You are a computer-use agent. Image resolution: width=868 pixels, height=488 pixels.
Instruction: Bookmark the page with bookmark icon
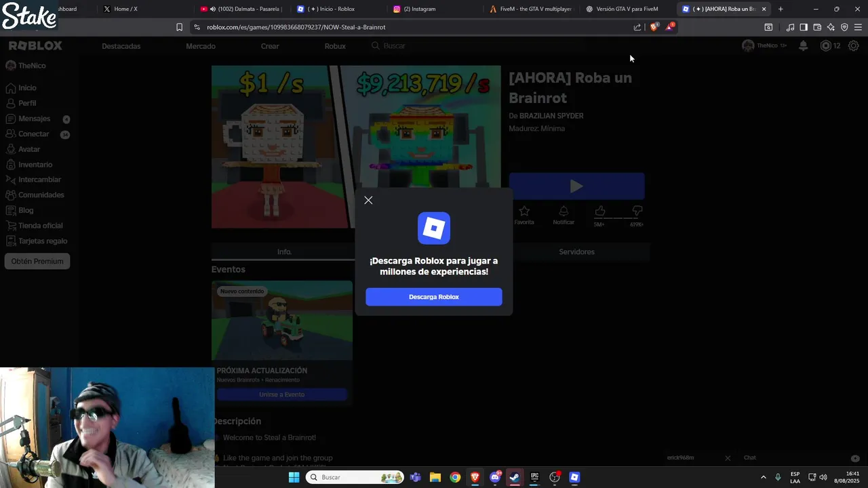coord(179,27)
